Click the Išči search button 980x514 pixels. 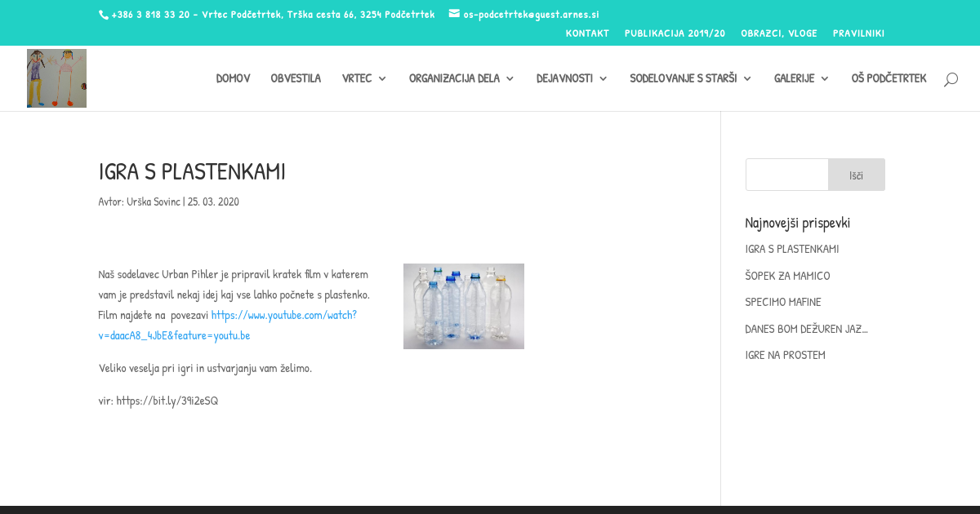click(x=856, y=175)
